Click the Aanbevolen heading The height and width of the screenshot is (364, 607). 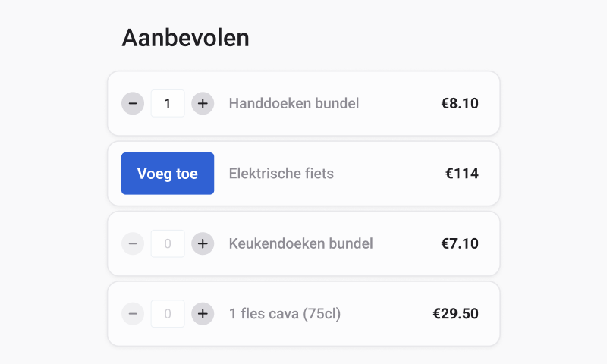tap(185, 38)
